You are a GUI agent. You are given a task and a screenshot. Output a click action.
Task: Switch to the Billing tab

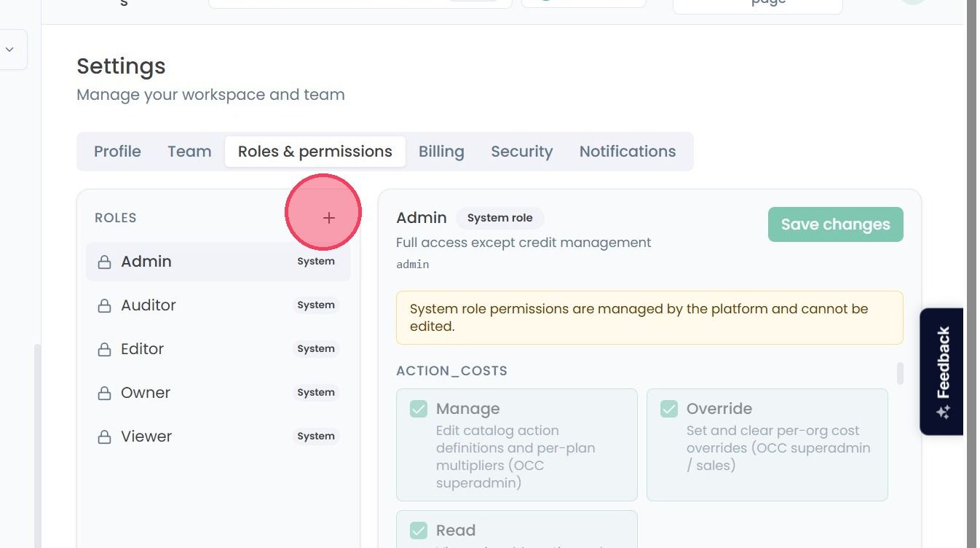pos(441,152)
